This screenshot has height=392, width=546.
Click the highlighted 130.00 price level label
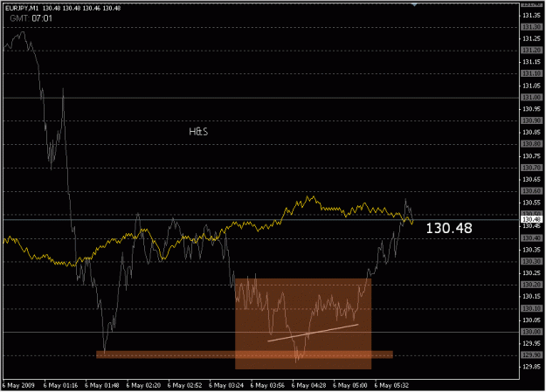pos(531,332)
